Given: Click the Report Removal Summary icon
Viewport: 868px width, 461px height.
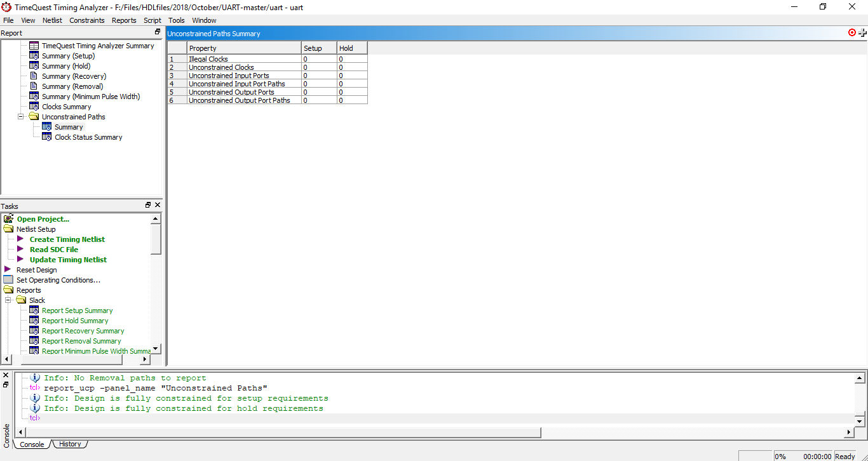Looking at the screenshot, I should 34,341.
